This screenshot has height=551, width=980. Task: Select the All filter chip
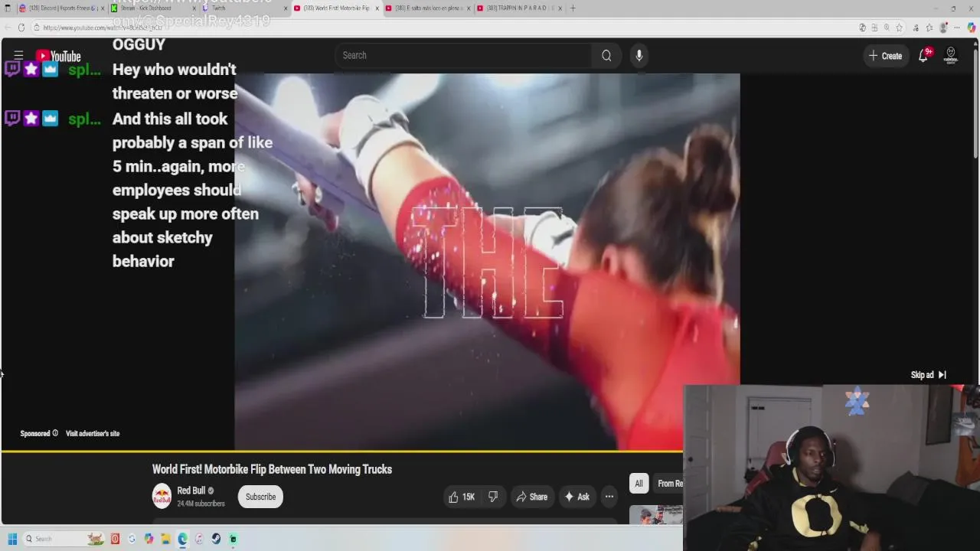639,483
